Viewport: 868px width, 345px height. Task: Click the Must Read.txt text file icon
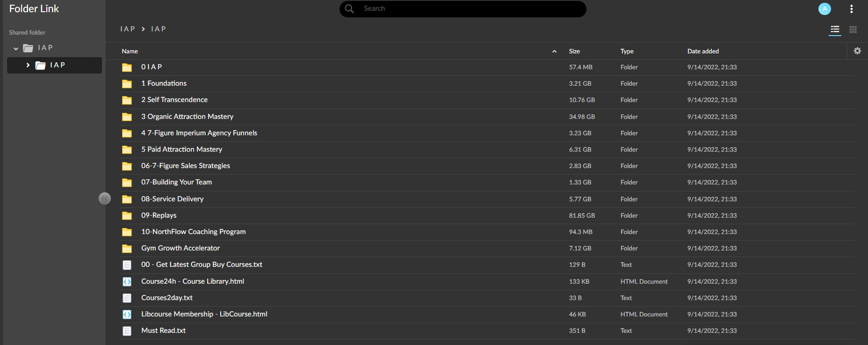click(127, 331)
